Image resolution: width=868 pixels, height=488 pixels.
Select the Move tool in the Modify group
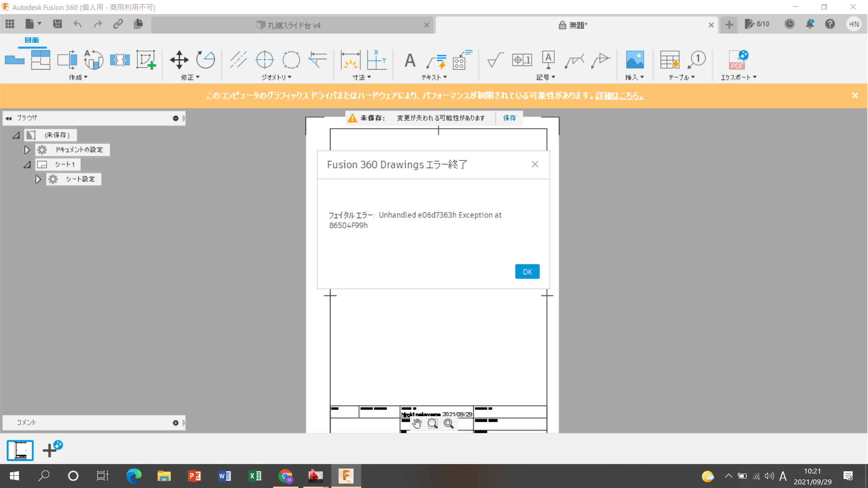click(x=179, y=60)
